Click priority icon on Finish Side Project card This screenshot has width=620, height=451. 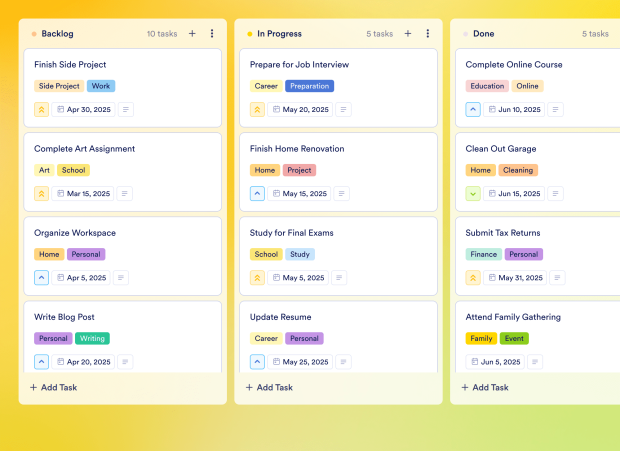pyautogui.click(x=42, y=109)
